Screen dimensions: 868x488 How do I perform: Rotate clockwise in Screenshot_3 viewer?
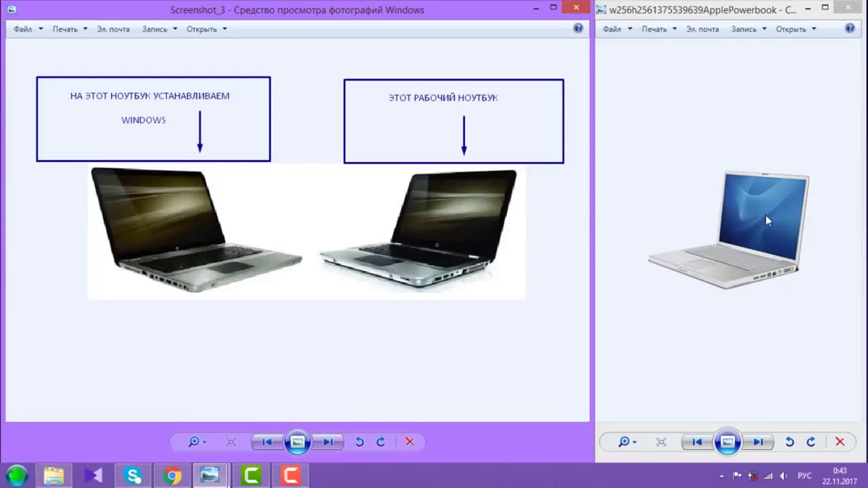point(381,442)
